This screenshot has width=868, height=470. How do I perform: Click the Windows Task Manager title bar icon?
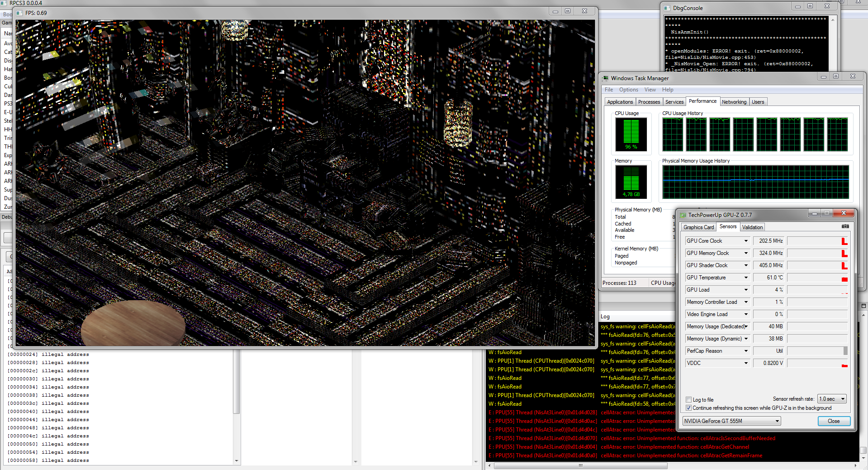[606, 78]
